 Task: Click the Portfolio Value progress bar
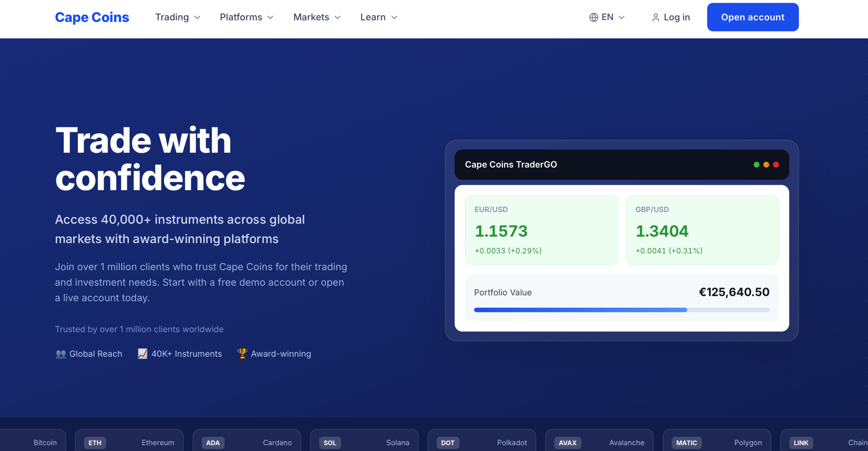[x=622, y=310]
